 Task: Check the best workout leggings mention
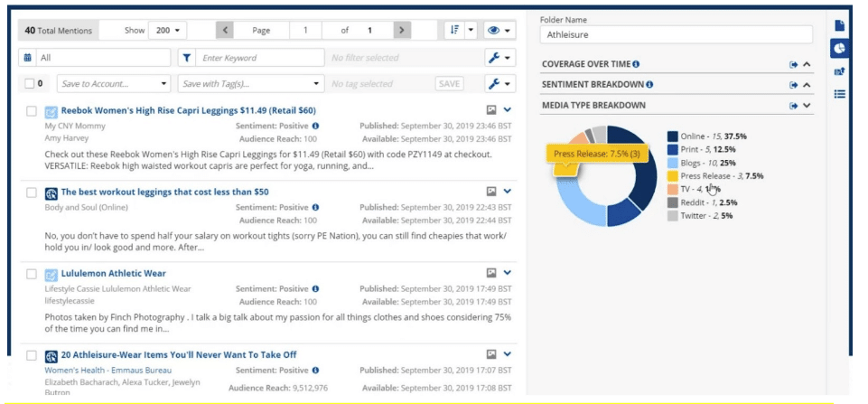pyautogui.click(x=32, y=193)
